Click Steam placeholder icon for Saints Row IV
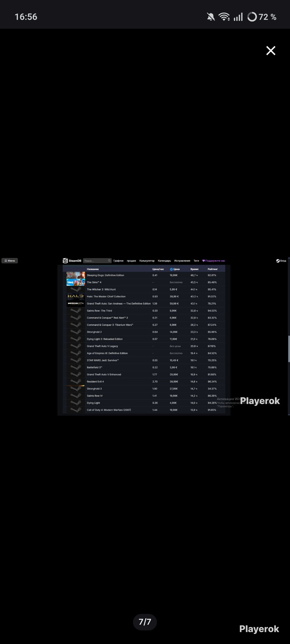 point(76,396)
